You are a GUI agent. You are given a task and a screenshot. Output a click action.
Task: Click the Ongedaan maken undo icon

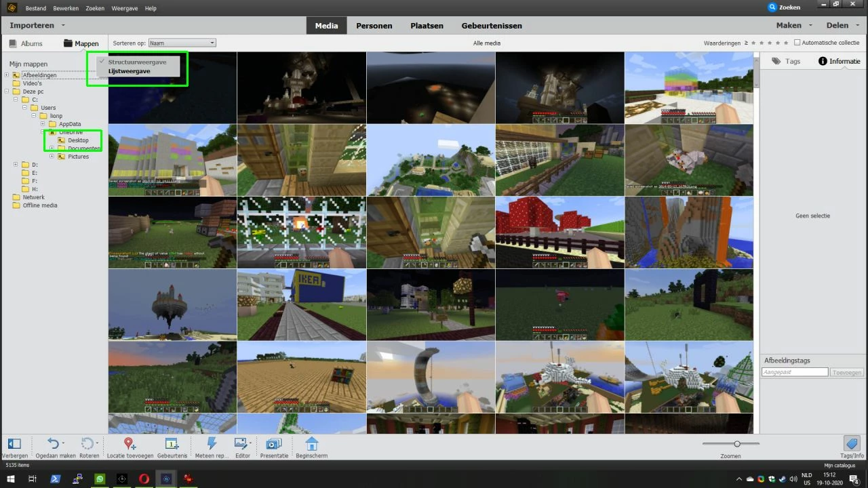pyautogui.click(x=54, y=444)
